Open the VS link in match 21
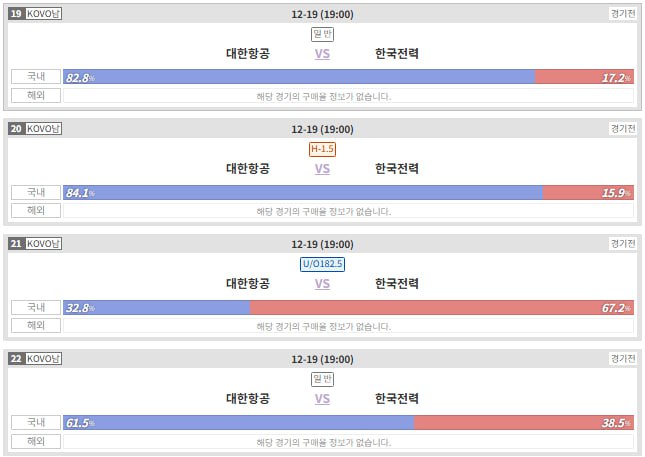Screen dimensions: 645x457 point(322,284)
